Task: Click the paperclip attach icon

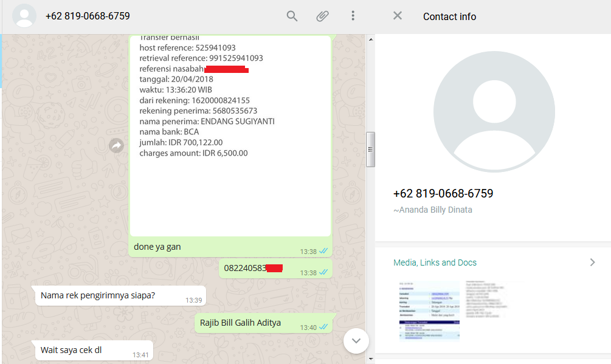Action: (x=322, y=16)
